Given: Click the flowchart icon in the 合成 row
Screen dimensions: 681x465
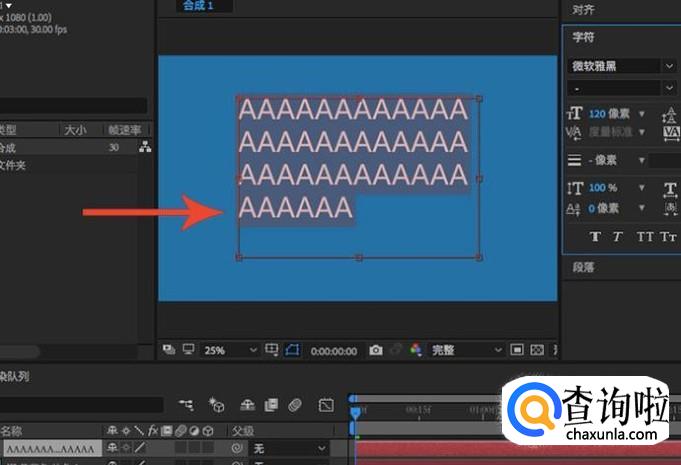Looking at the screenshot, I should tap(145, 147).
